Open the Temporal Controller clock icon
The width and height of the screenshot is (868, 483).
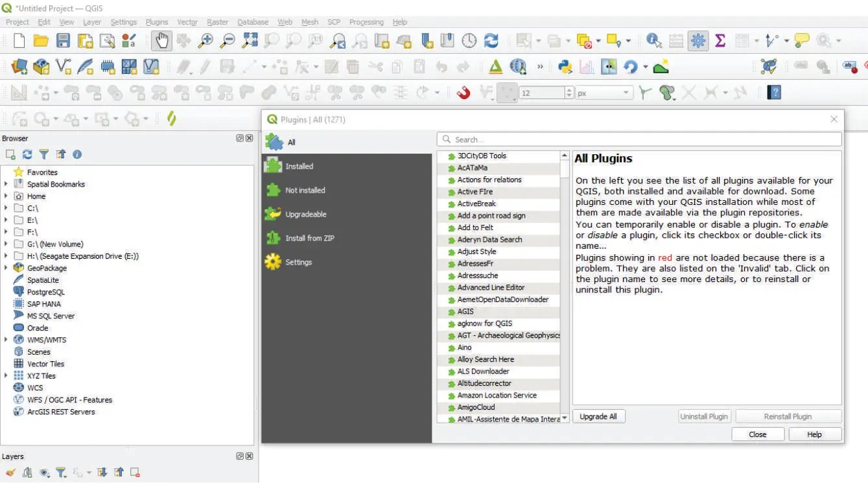coord(469,41)
